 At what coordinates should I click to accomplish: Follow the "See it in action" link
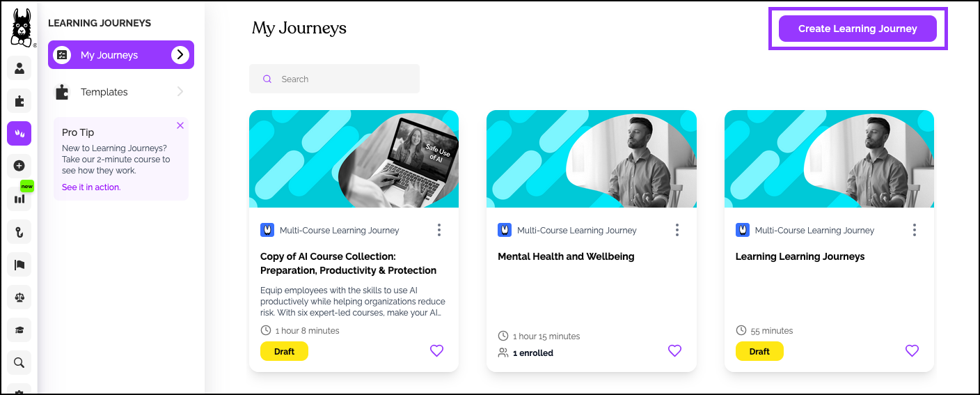tap(91, 187)
